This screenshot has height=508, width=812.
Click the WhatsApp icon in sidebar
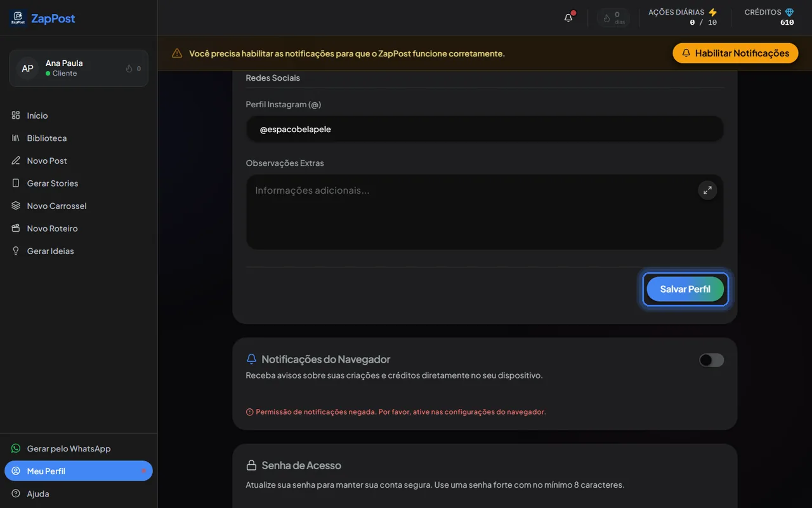tap(16, 448)
